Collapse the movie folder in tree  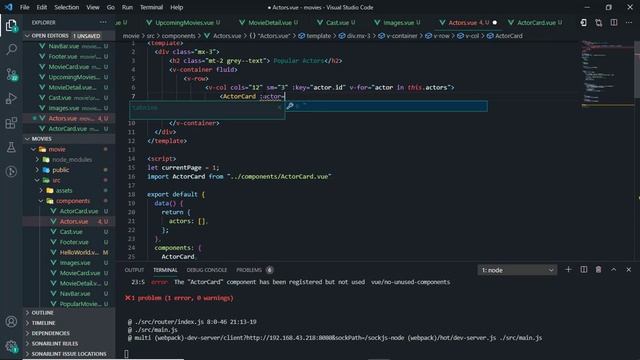pyautogui.click(x=34, y=149)
